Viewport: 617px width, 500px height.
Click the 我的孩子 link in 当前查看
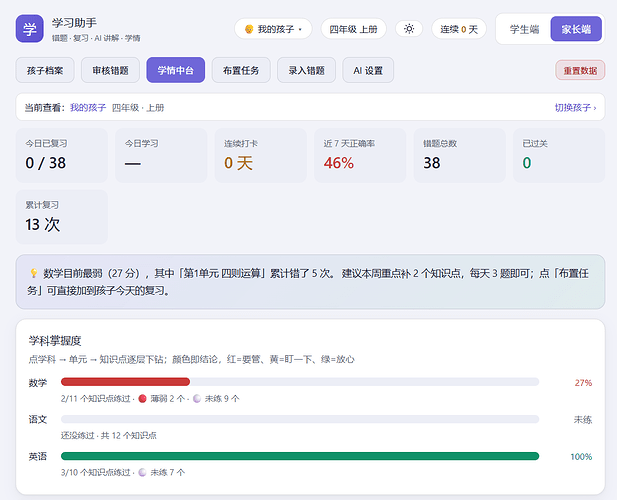[x=88, y=107]
